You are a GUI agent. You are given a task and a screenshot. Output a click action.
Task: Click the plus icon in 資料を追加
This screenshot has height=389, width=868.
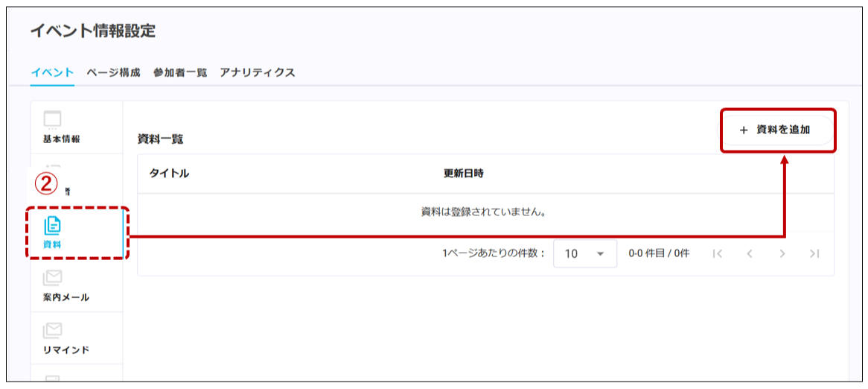pyautogui.click(x=744, y=130)
